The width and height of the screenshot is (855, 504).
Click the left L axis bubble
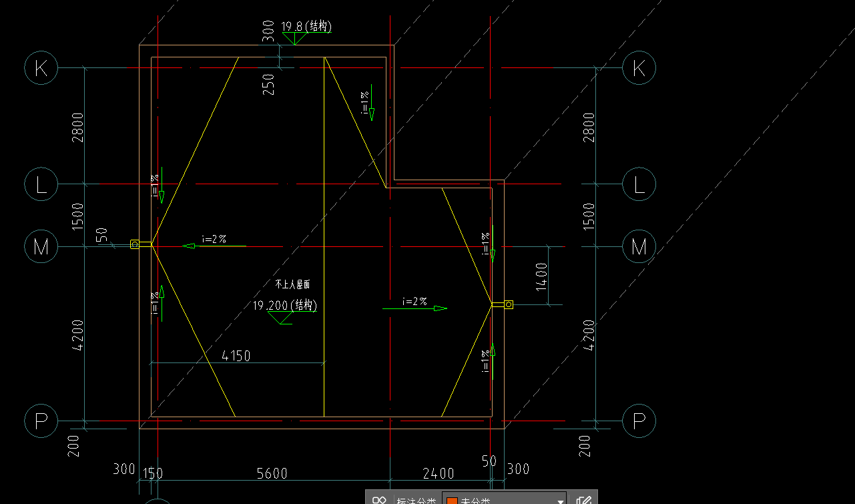click(x=41, y=184)
